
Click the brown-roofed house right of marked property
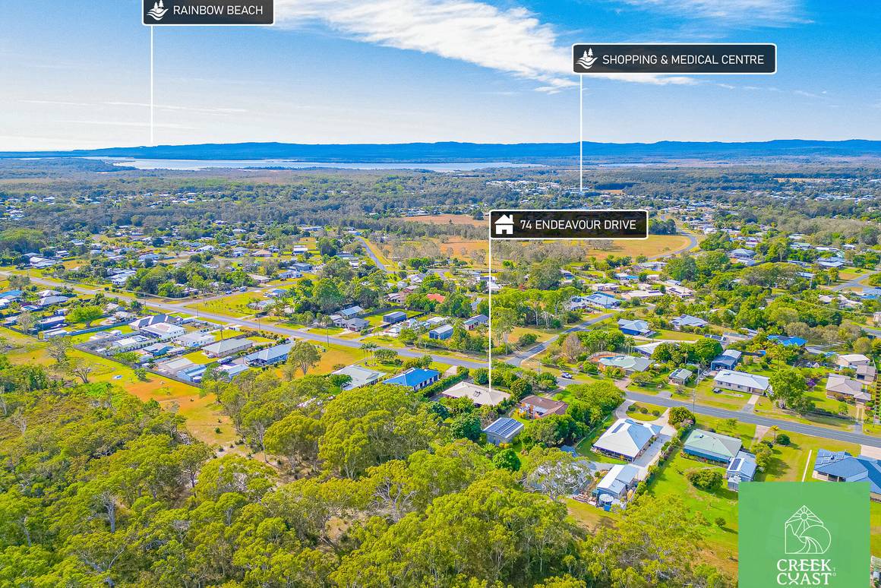point(542,406)
